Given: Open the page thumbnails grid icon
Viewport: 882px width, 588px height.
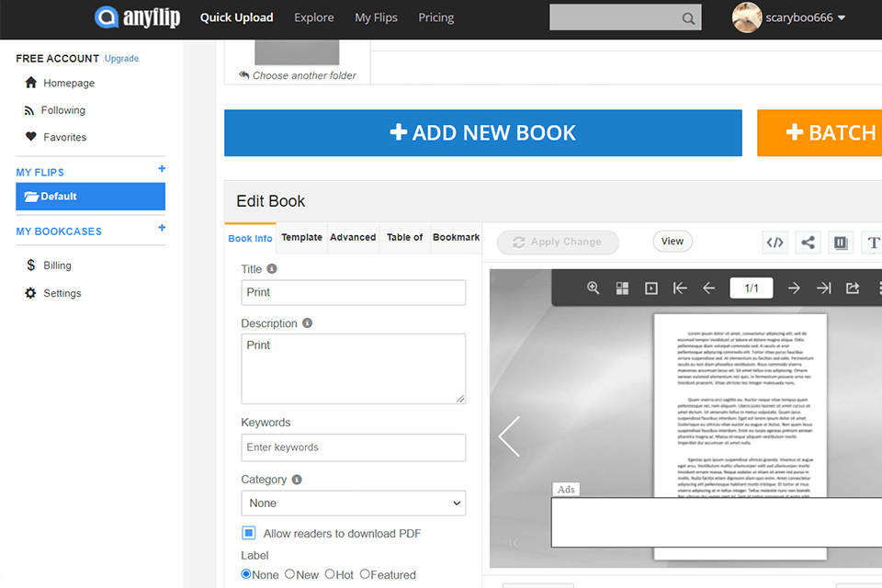Looking at the screenshot, I should click(x=622, y=288).
